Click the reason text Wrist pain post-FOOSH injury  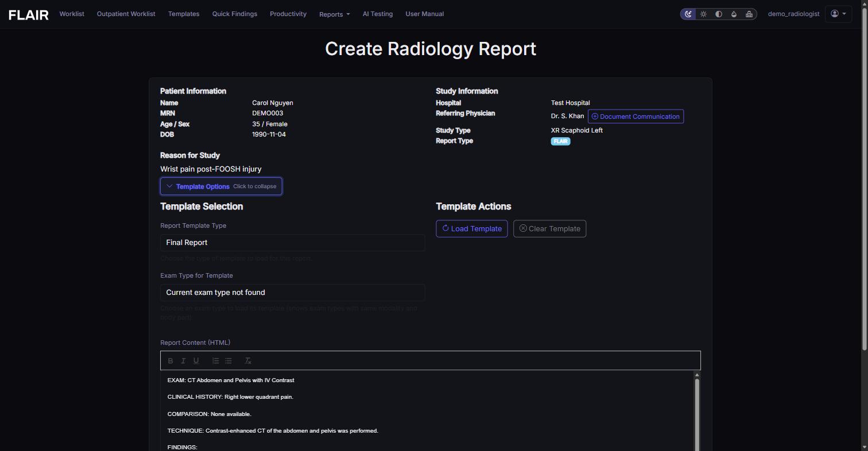click(x=211, y=169)
